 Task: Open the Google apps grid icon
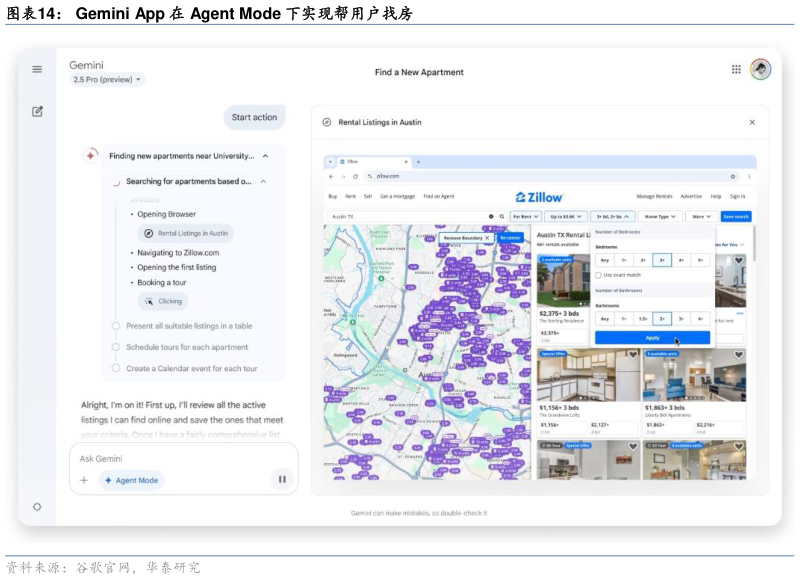point(736,69)
